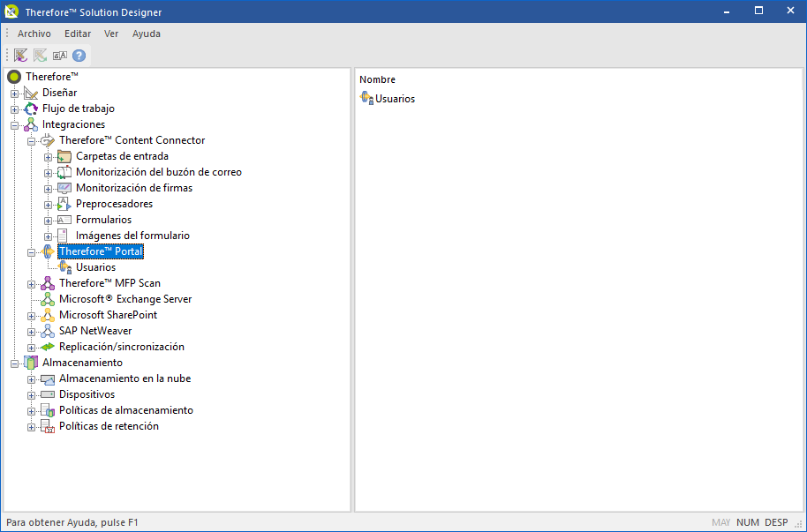Click the blue help question-mark icon
This screenshot has width=807, height=532.
[79, 55]
